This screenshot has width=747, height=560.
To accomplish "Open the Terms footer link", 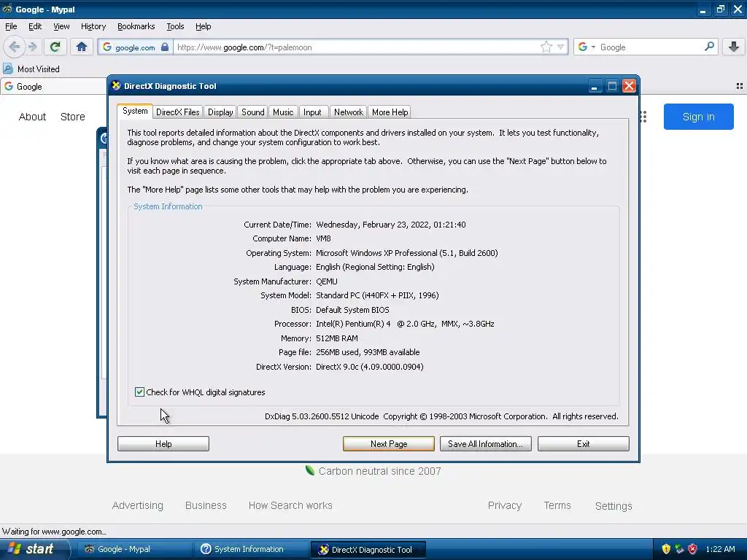I will click(557, 505).
